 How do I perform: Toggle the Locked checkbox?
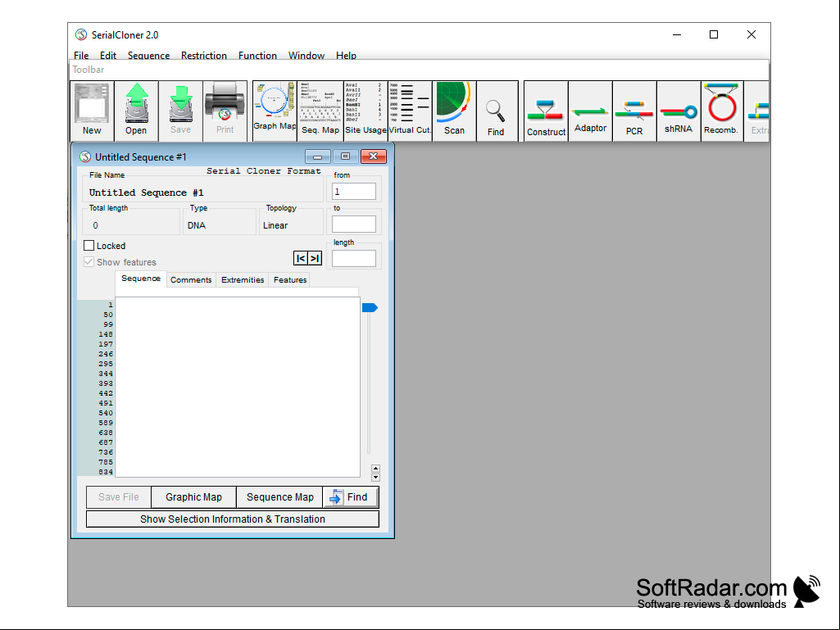point(89,245)
